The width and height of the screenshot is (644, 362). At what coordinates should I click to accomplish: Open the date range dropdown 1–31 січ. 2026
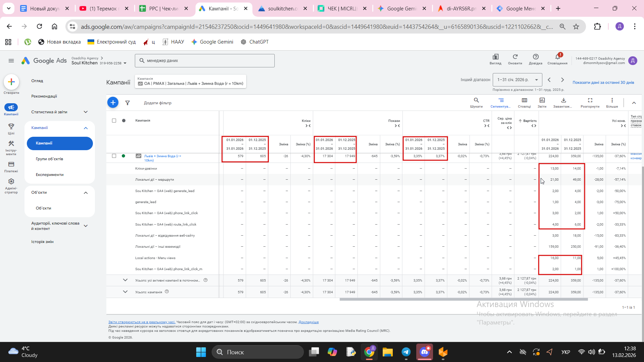517,80
